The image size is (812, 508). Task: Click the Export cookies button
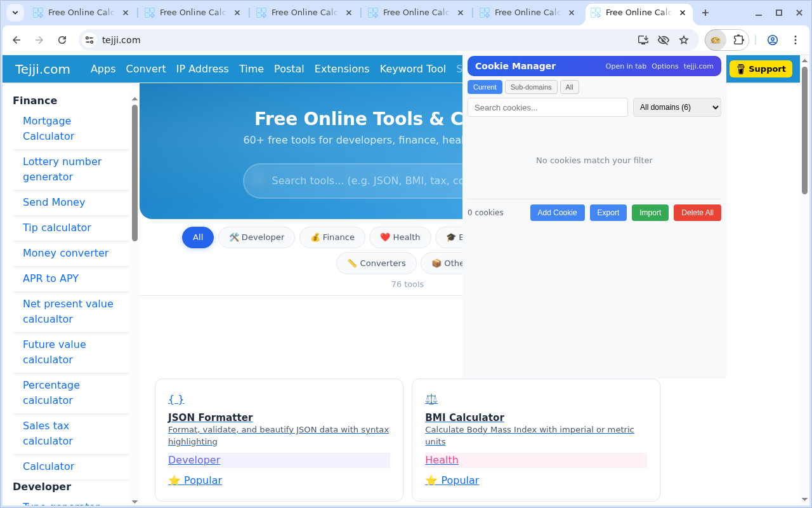[608, 213]
